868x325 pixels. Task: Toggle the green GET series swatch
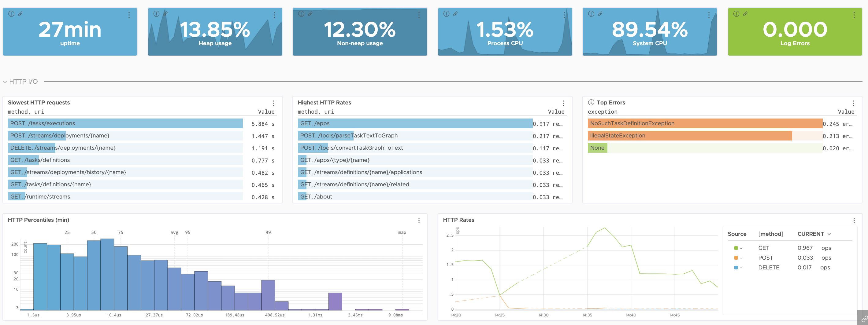pos(736,248)
